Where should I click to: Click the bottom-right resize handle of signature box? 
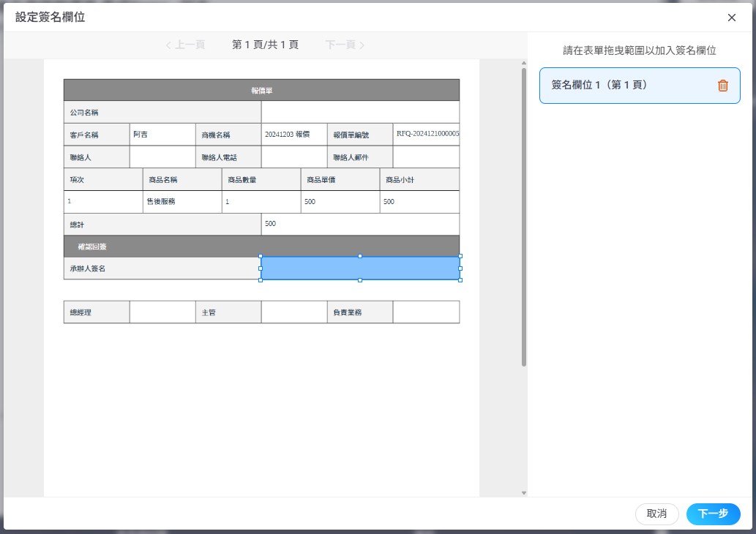pos(460,280)
